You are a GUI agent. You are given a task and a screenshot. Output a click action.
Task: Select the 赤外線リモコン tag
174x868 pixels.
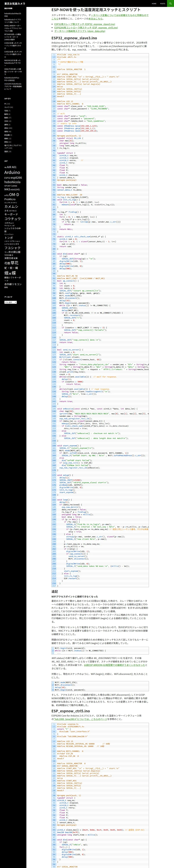(13, 284)
